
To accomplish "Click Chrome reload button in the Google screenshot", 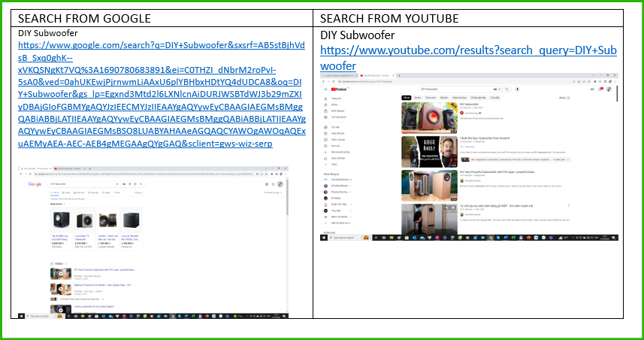I will click(30, 174).
